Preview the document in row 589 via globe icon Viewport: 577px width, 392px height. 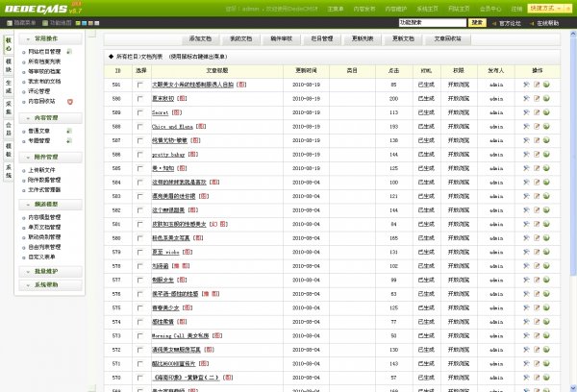coord(546,112)
